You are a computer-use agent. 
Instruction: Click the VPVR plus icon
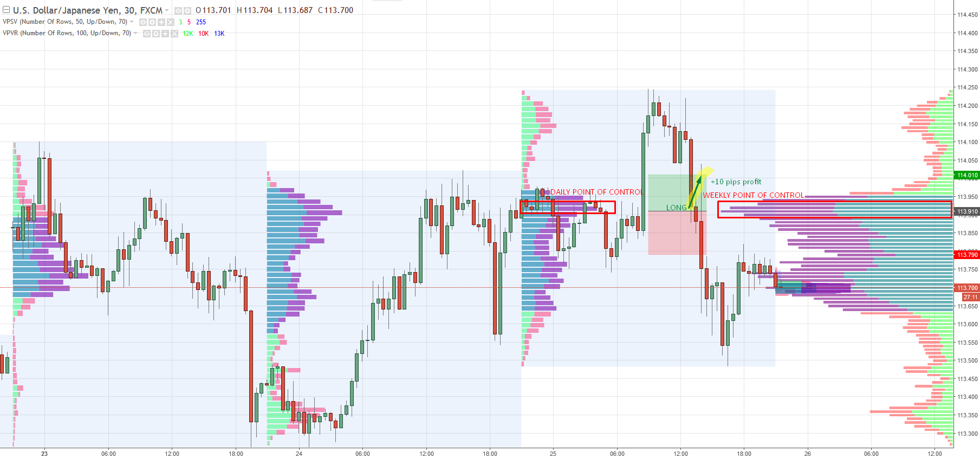click(x=165, y=34)
